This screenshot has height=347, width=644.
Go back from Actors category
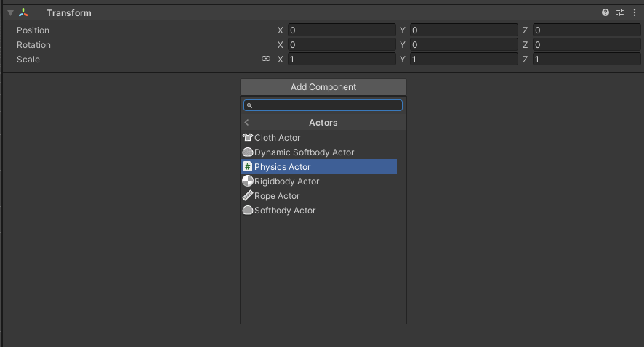(x=247, y=123)
